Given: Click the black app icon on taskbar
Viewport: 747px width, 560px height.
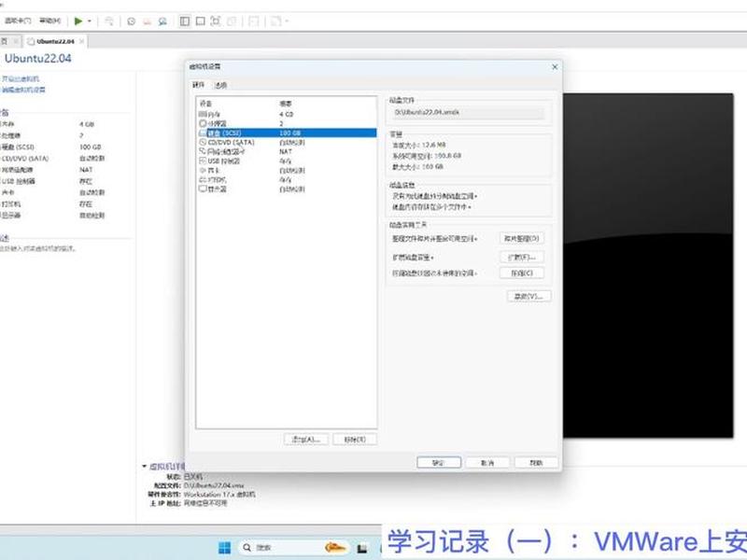Looking at the screenshot, I should 362,548.
